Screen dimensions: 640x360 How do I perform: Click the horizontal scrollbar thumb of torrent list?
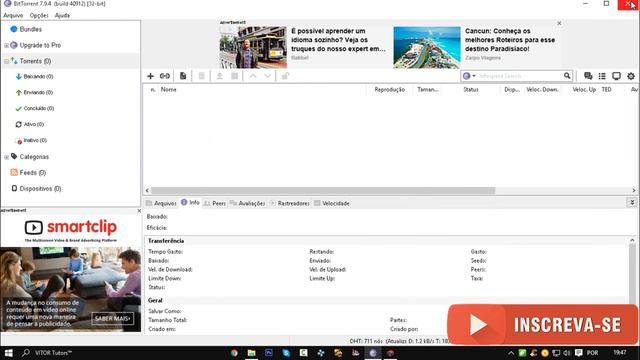tap(322, 191)
